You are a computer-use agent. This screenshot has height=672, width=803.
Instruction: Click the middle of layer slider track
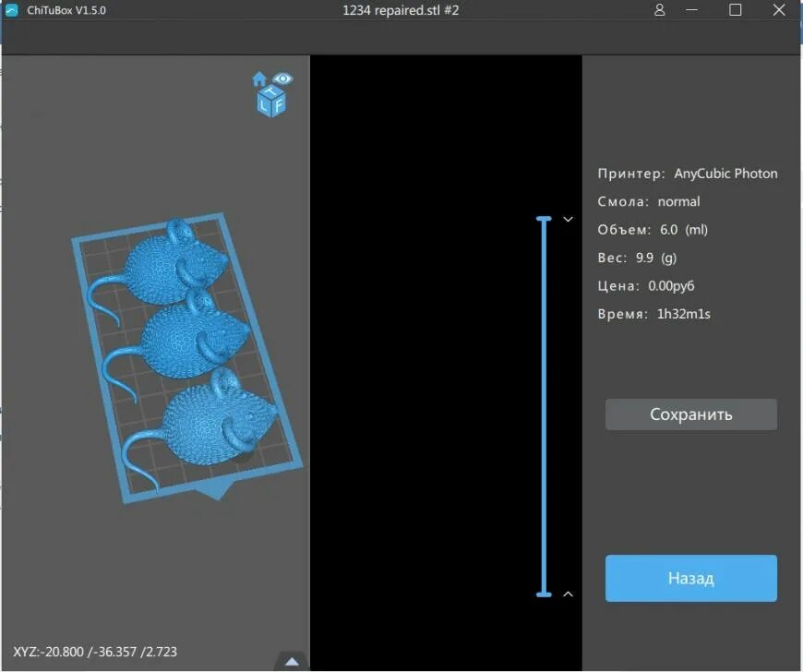point(544,407)
